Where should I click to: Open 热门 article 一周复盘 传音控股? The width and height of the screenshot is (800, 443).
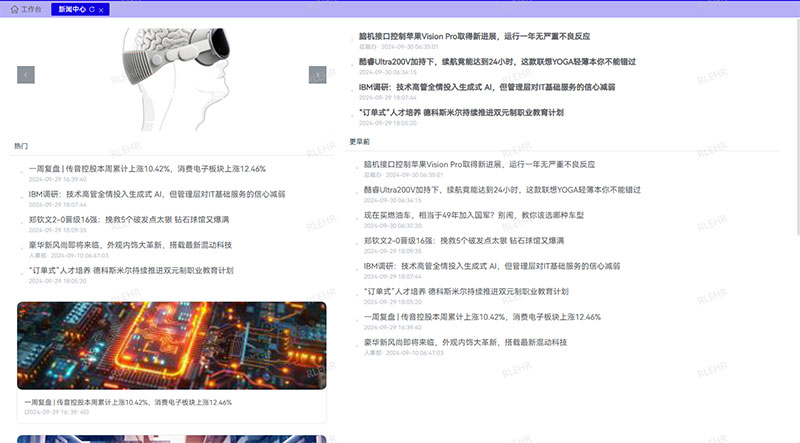147,169
